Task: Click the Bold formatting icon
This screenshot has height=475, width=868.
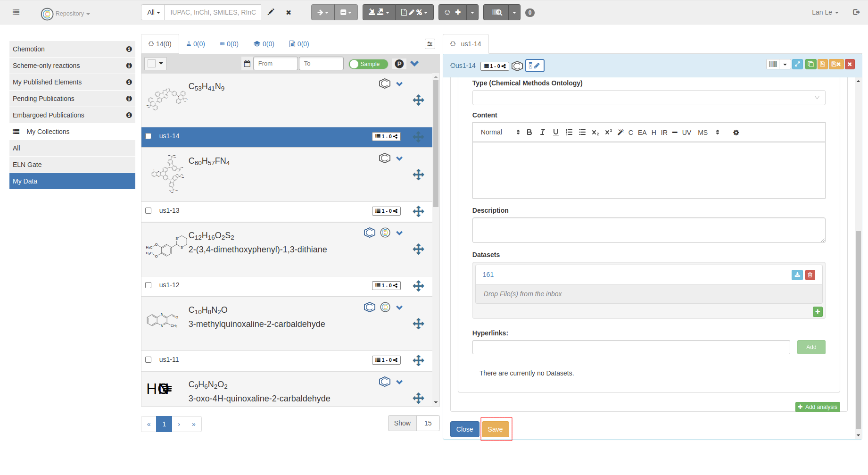Action: [529, 133]
